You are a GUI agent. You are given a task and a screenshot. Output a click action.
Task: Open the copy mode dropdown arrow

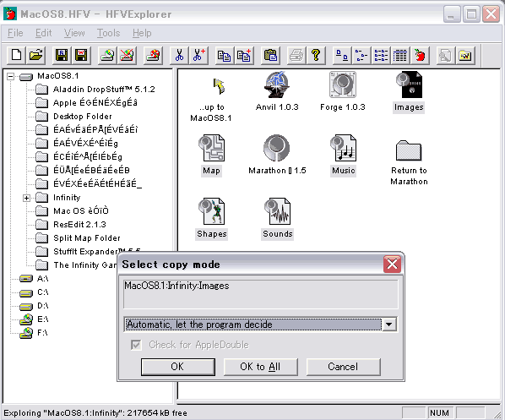tap(389, 325)
